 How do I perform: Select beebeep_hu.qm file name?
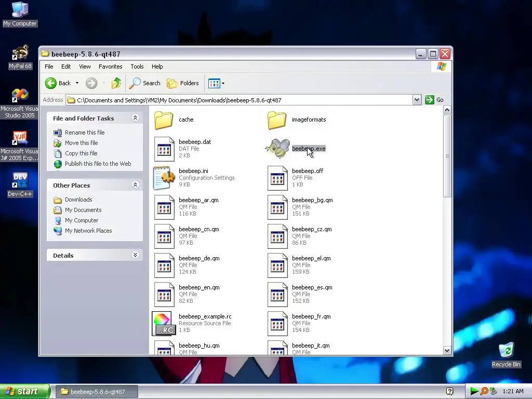tap(199, 345)
